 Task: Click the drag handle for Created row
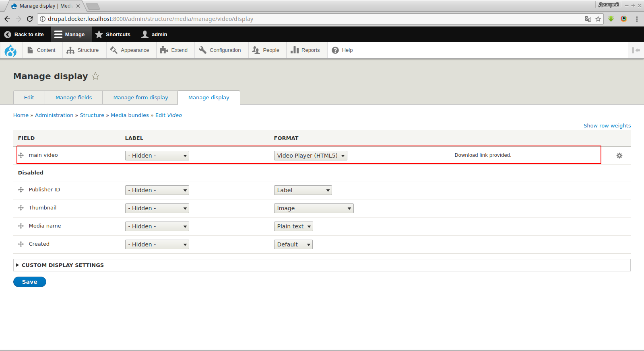pos(21,244)
